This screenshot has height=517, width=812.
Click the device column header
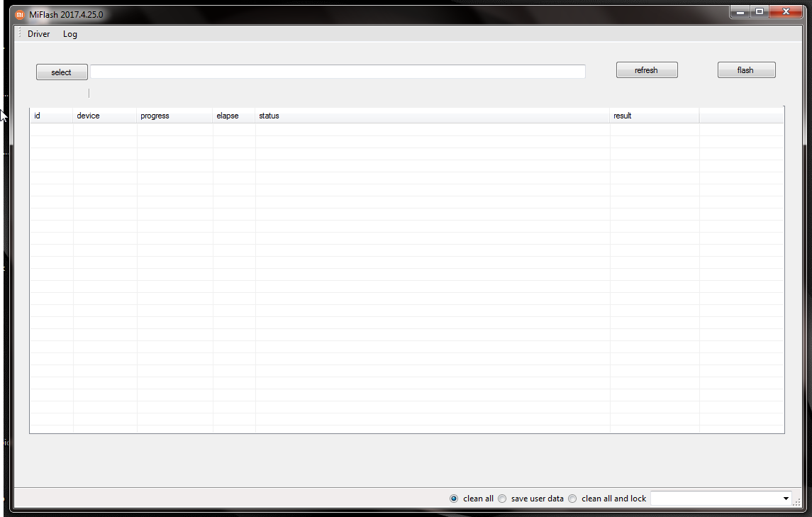click(x=105, y=116)
